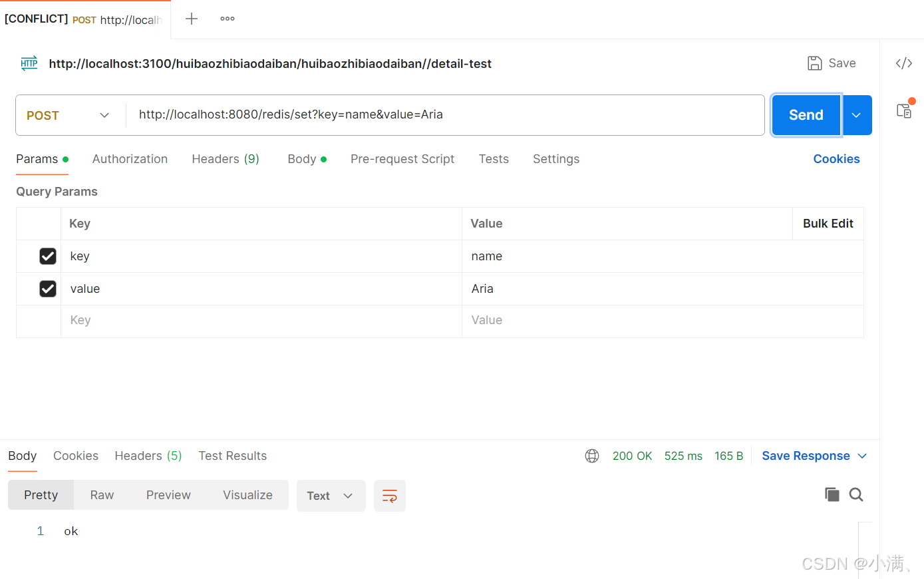Toggle word wrap icon in response
924x579 pixels.
click(390, 496)
